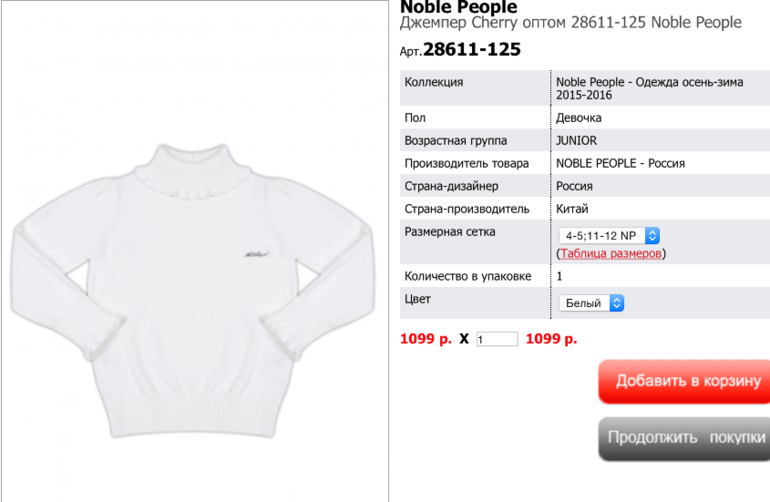Viewport: 770px width, 502px height.
Task: Open the size grid dropdown 4-5;11-12 NP
Action: 609,236
